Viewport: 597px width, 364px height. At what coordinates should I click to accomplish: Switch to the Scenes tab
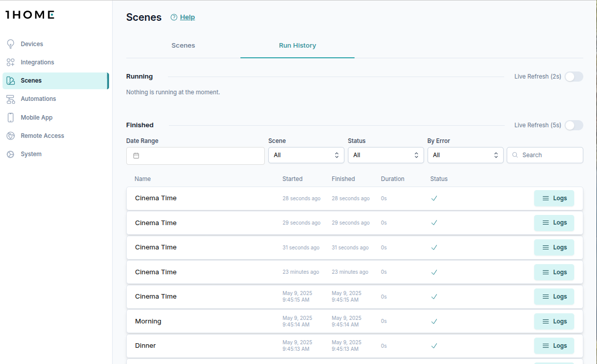183,46
